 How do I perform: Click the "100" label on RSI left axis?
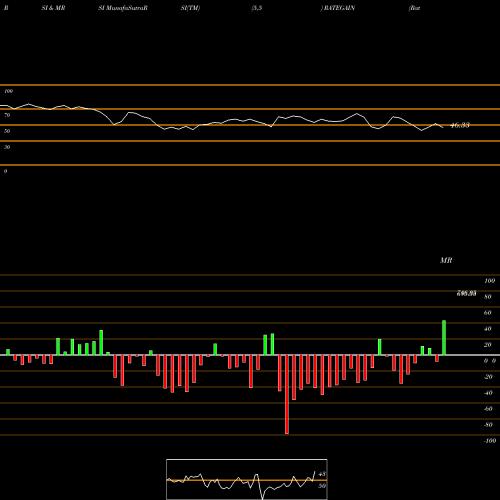[x=8, y=91]
